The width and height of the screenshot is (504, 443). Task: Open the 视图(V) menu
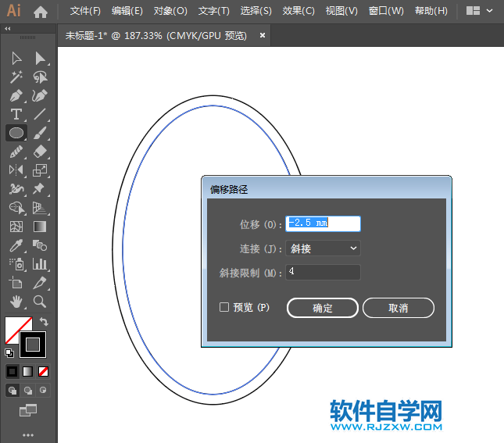pyautogui.click(x=341, y=11)
